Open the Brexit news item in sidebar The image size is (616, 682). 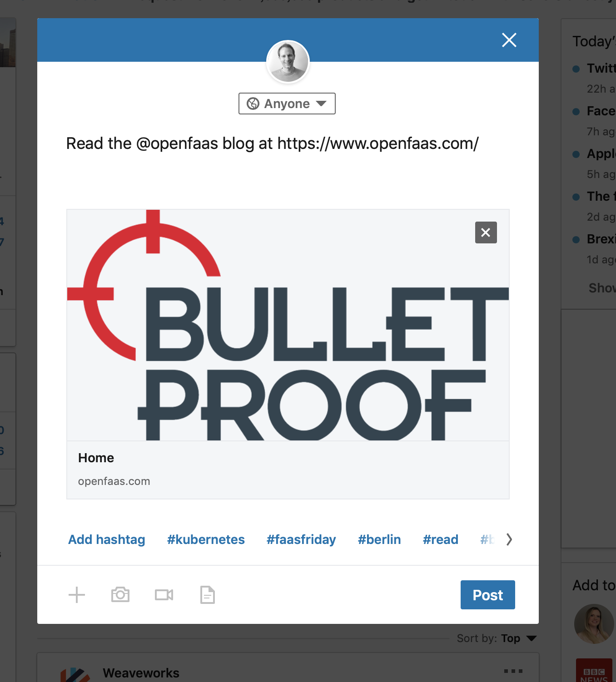601,239
